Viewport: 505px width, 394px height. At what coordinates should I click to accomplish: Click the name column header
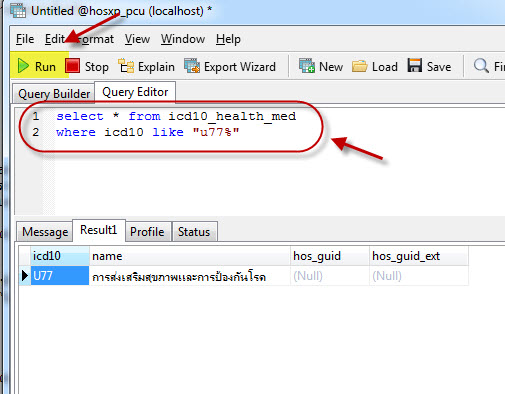pyautogui.click(x=190, y=256)
